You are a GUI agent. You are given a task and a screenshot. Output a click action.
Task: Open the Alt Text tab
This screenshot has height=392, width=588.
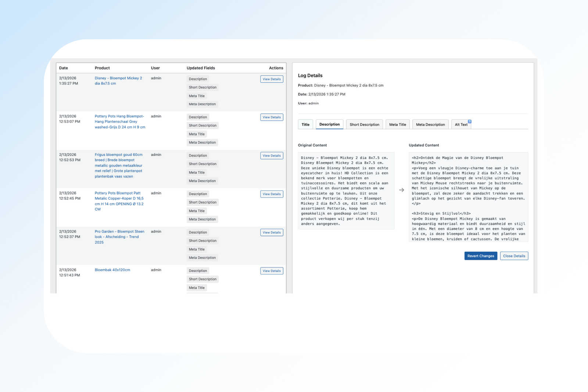[x=460, y=125]
